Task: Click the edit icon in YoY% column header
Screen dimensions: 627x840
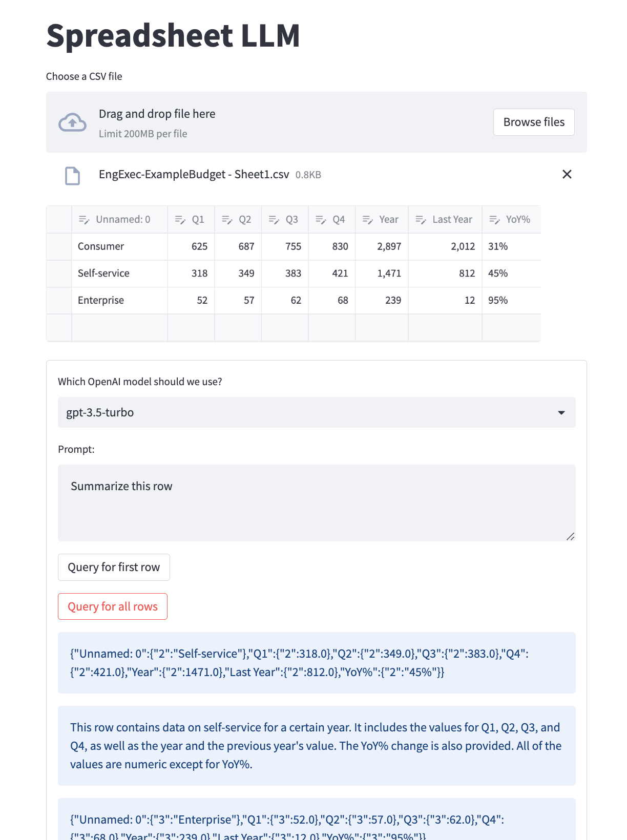Action: [x=494, y=220]
